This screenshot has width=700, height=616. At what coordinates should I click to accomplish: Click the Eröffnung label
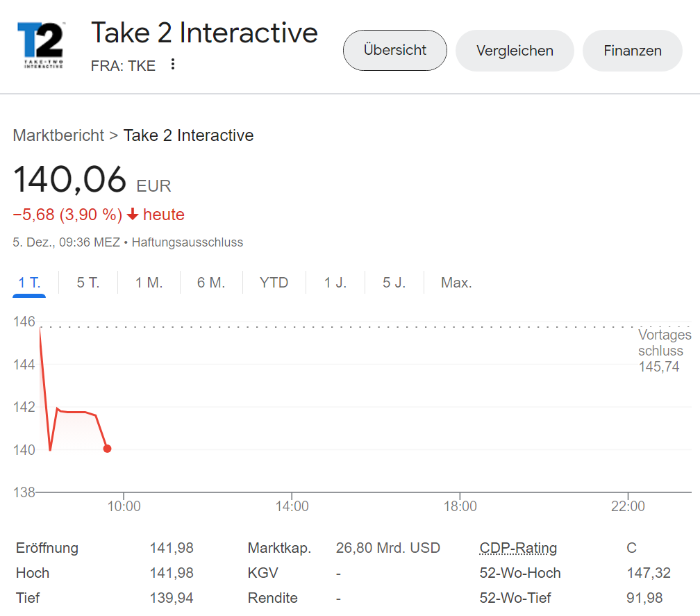click(x=47, y=548)
